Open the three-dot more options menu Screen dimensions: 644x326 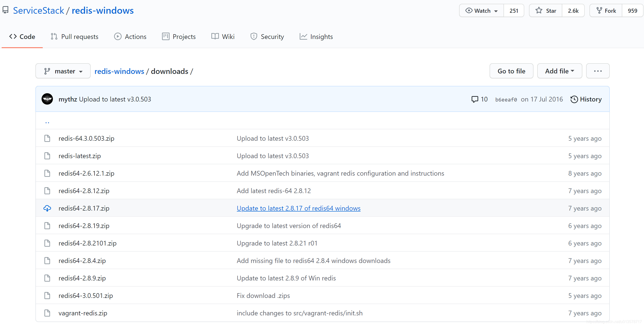click(x=597, y=71)
